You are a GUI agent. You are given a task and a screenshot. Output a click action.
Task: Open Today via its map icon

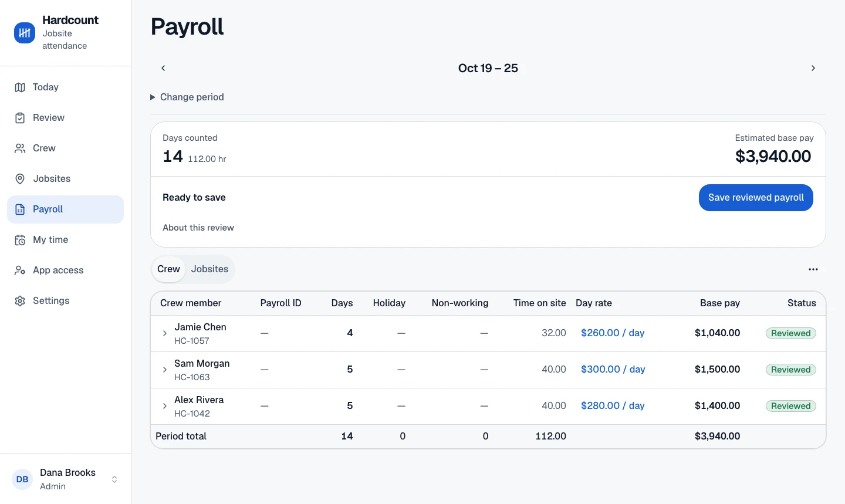(20, 87)
